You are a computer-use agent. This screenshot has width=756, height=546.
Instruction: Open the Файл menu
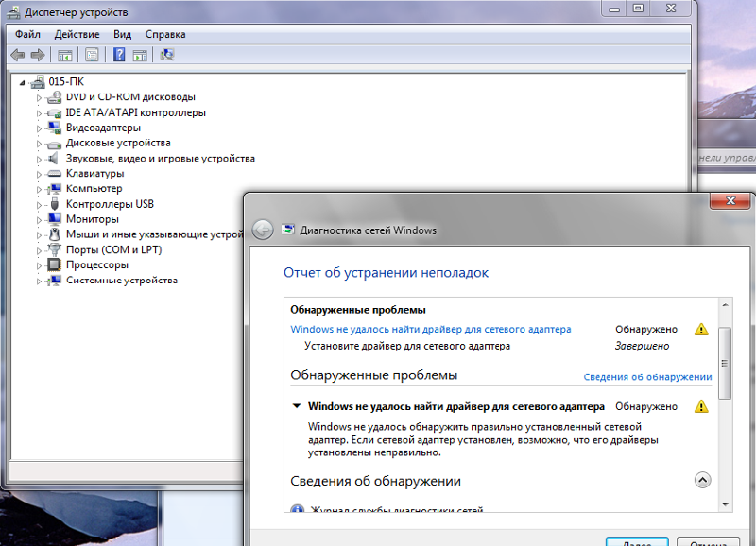coord(27,34)
